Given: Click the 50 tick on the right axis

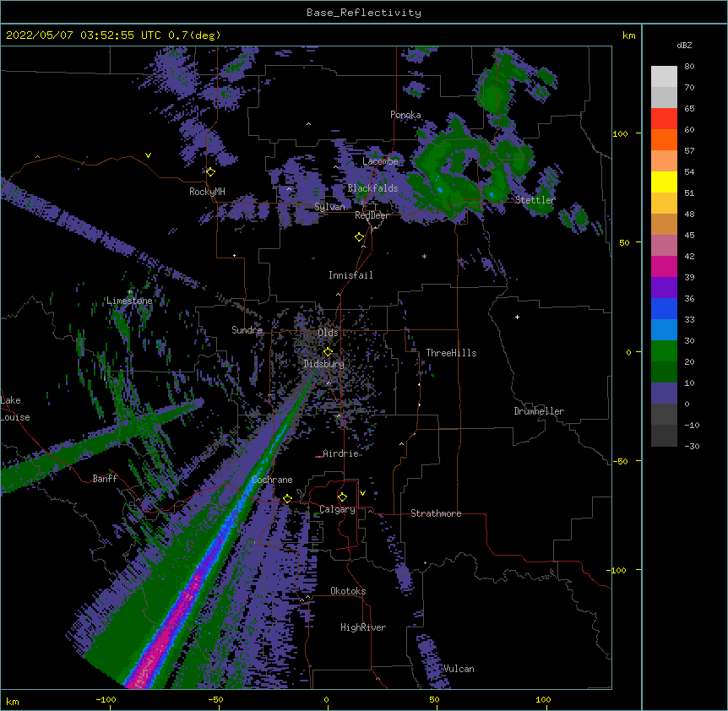Looking at the screenshot, I should coord(624,242).
